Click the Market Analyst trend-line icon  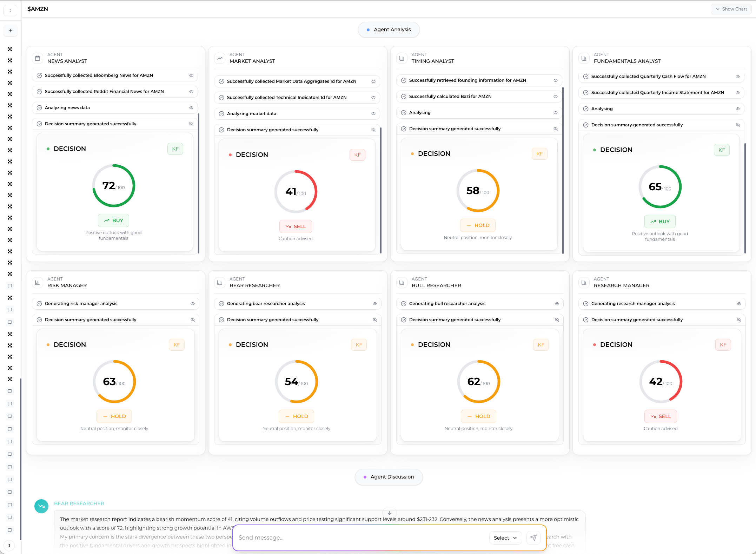[x=220, y=58]
